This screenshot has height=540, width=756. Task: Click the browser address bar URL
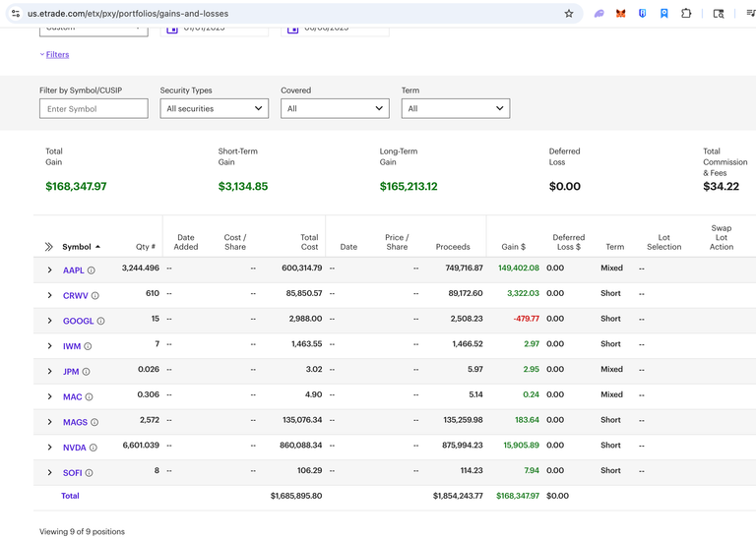click(128, 14)
